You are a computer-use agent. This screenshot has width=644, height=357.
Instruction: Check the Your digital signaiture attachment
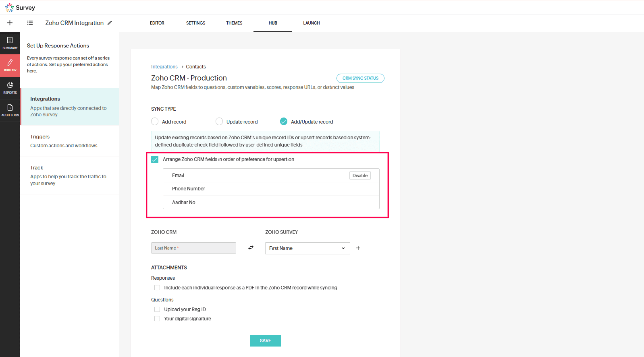(x=157, y=319)
